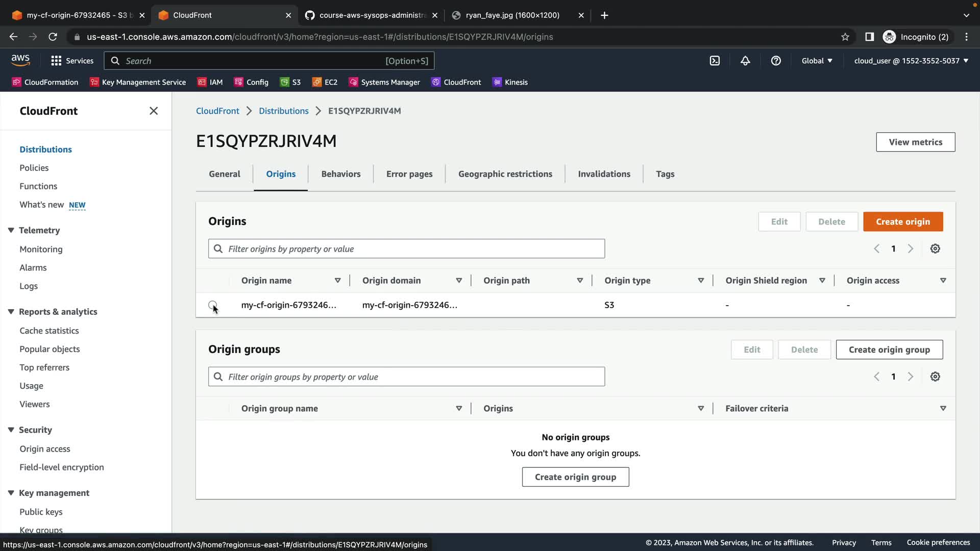Image resolution: width=980 pixels, height=551 pixels.
Task: Open the Invalidations tab
Action: (x=604, y=174)
